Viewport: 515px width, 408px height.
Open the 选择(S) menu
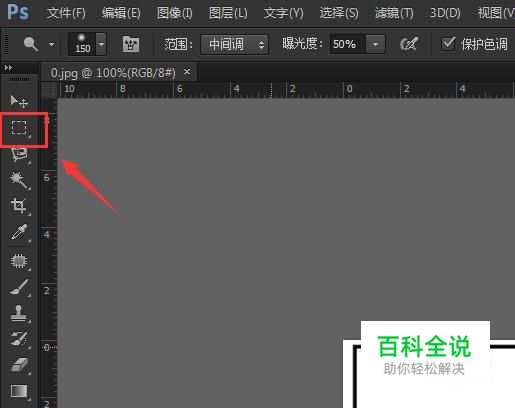click(339, 13)
